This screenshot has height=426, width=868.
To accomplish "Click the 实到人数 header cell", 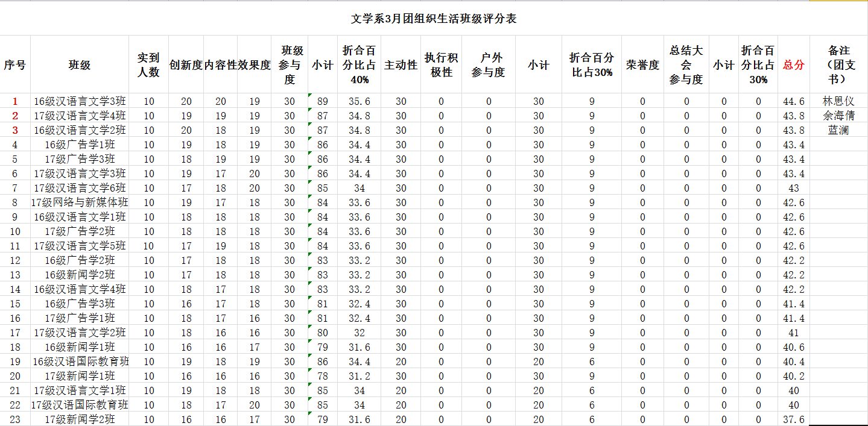I will click(x=148, y=65).
